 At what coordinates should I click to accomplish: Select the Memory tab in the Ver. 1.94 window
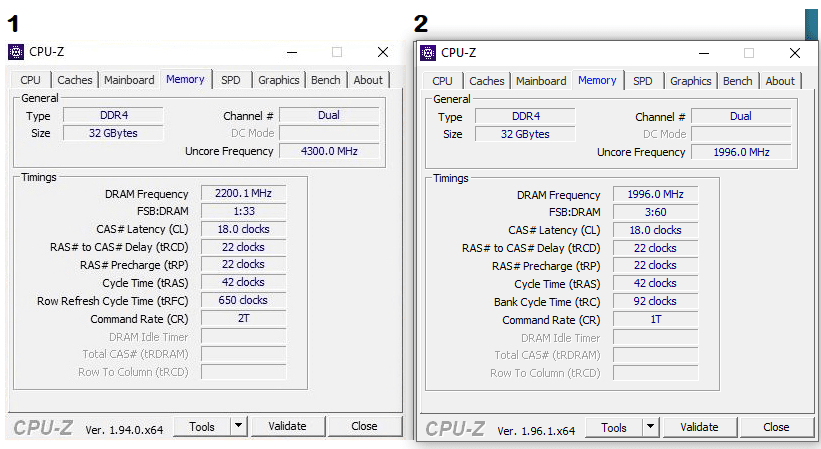(x=185, y=79)
